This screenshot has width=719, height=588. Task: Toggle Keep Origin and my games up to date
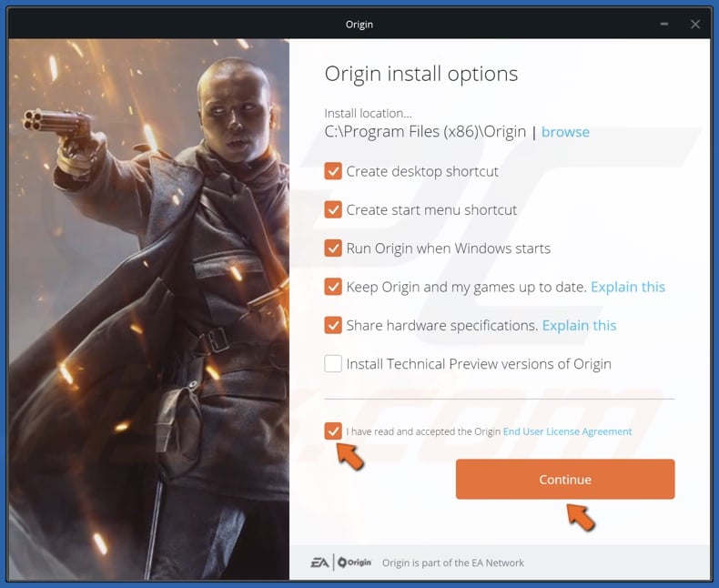(x=333, y=287)
